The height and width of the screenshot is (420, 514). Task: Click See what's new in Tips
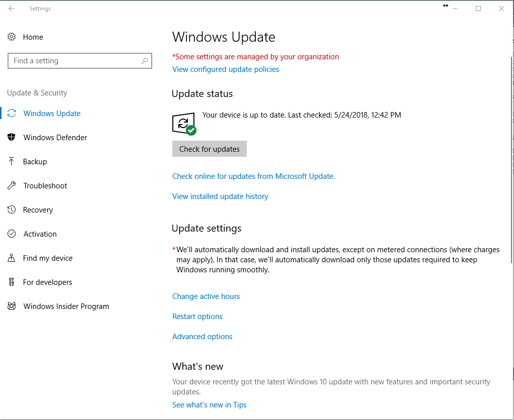click(x=209, y=405)
